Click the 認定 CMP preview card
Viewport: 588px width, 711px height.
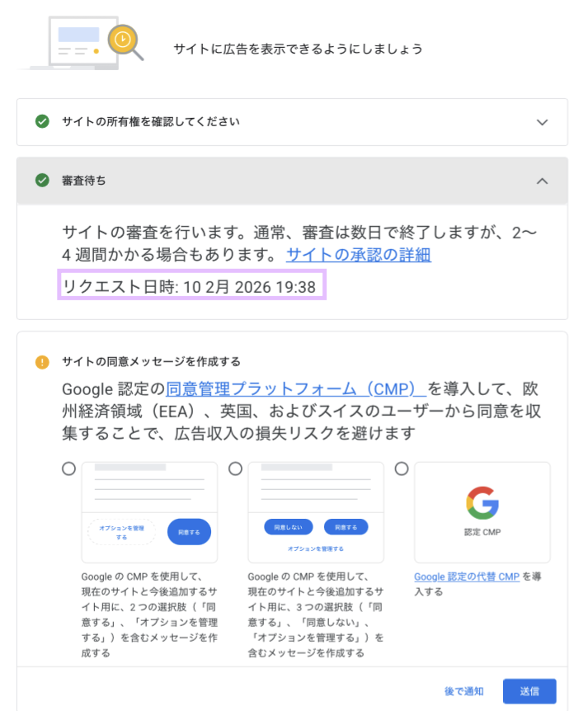pyautogui.click(x=482, y=511)
